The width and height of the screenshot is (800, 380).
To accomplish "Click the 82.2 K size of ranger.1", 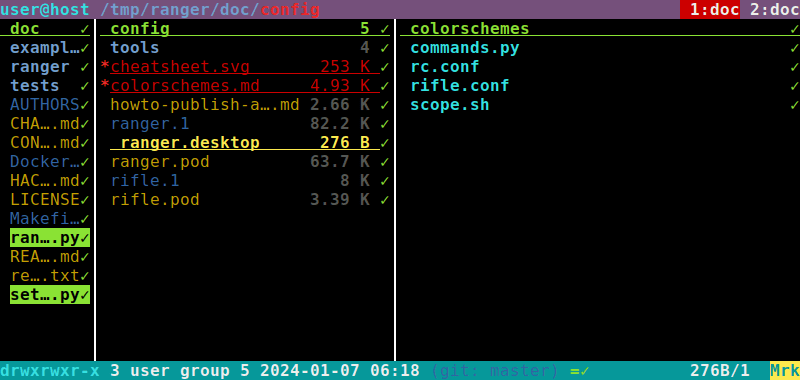I will click(x=340, y=123).
